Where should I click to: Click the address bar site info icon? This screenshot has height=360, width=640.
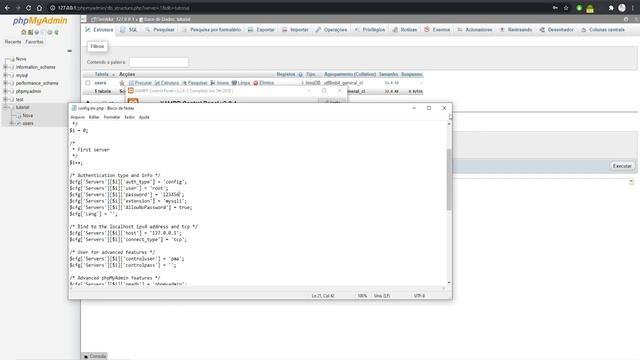pos(52,8)
